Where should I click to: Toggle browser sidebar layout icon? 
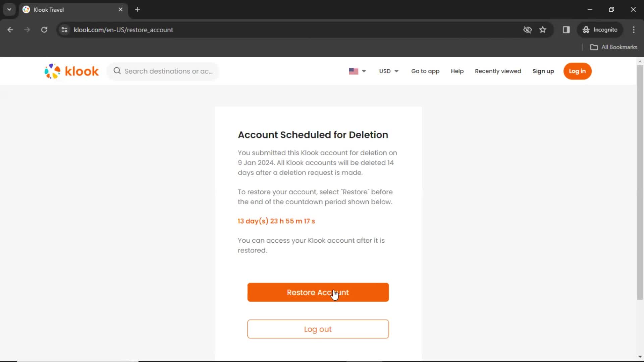pyautogui.click(x=566, y=29)
